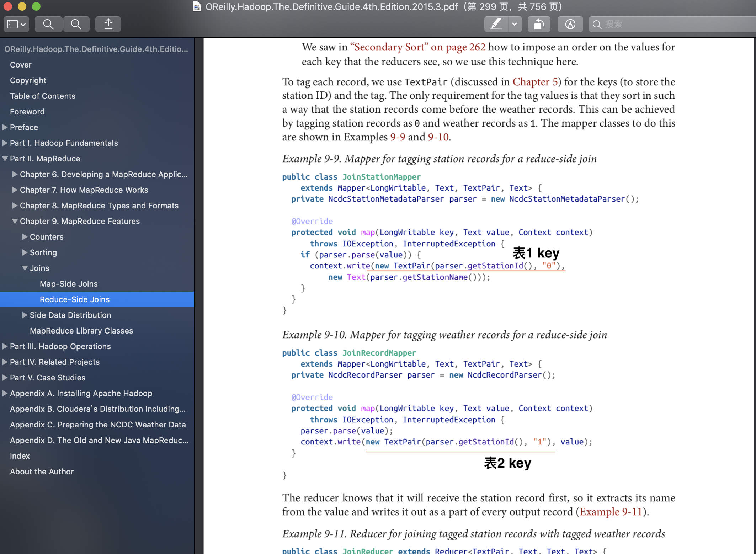Viewport: 756px width, 554px height.
Task: Collapse Chapter 9. MapReduce Features
Action: pyautogui.click(x=15, y=221)
